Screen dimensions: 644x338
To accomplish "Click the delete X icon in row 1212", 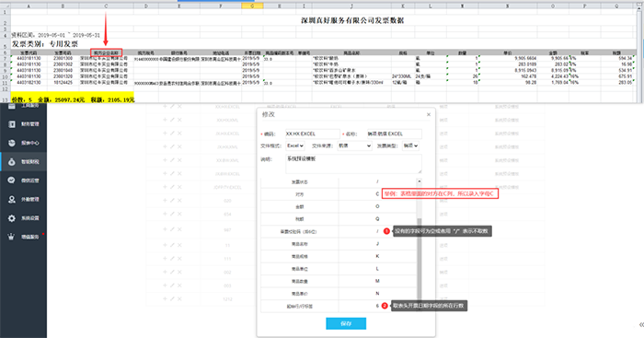I will pyautogui.click(x=179, y=298).
